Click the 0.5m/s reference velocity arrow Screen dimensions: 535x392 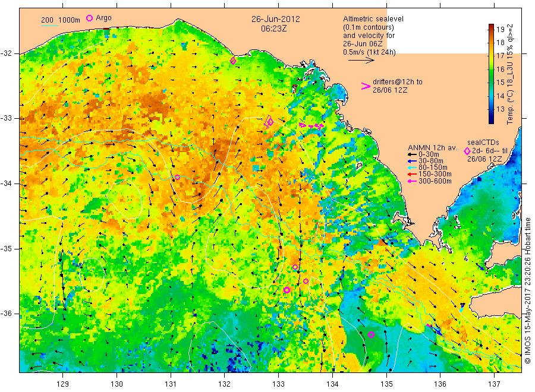(x=361, y=61)
